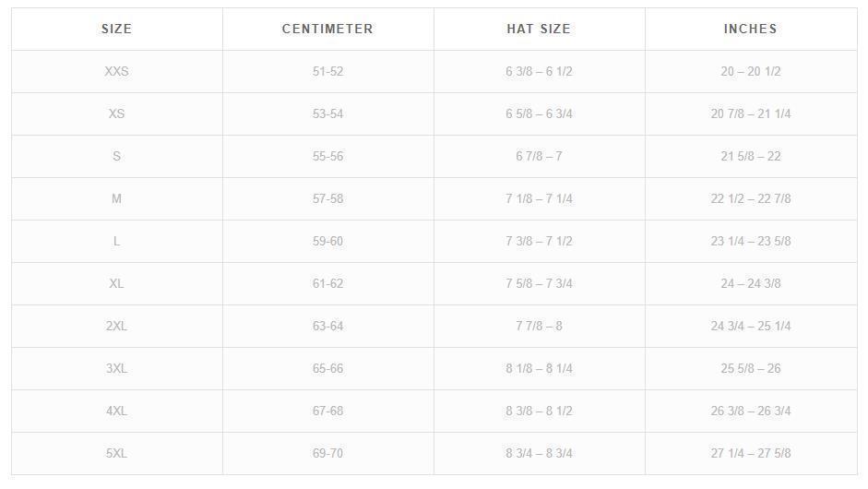Click the 7 7/8 – 8 hat size
This screenshot has height=489, width=868.
point(539,326)
